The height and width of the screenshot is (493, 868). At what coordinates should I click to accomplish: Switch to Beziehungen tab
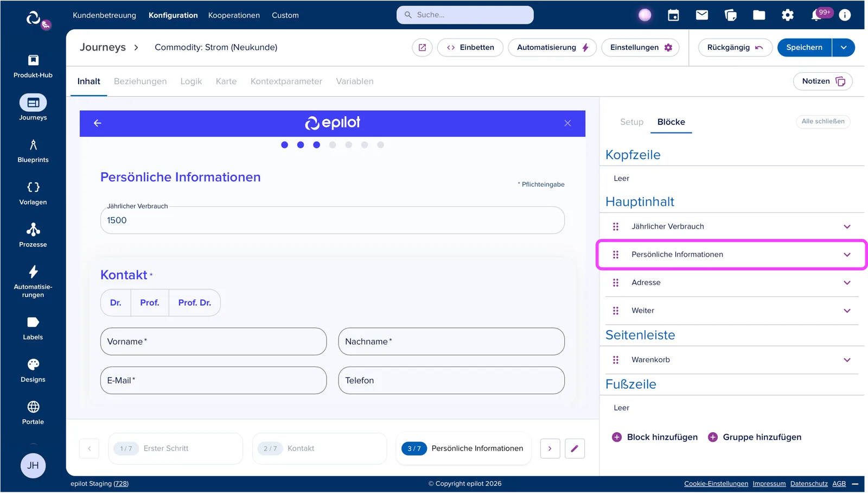coord(141,81)
